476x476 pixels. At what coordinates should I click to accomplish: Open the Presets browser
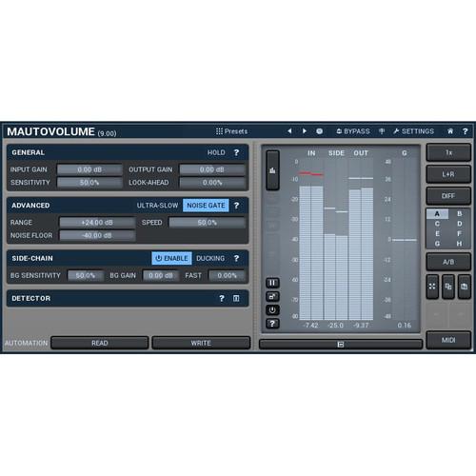tap(231, 131)
